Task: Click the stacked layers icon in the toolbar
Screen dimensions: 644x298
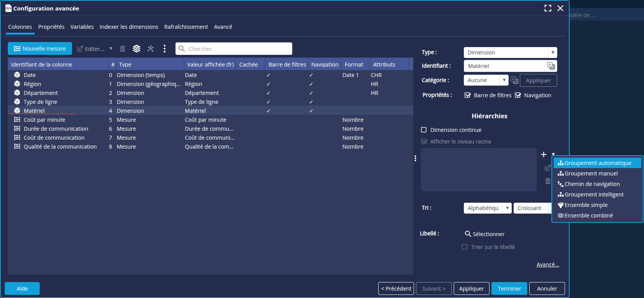Action: pos(137,49)
